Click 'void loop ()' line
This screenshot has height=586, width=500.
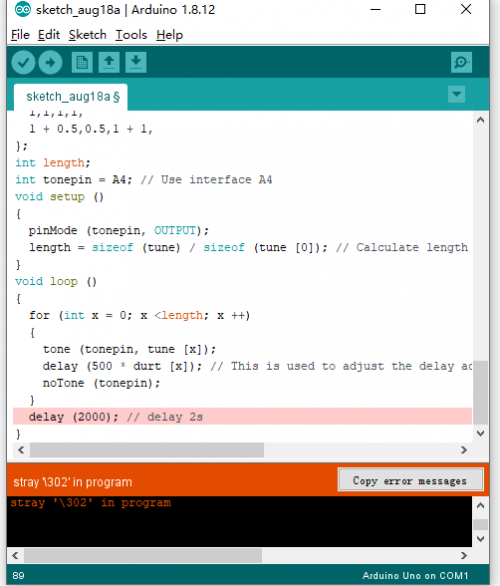56,281
